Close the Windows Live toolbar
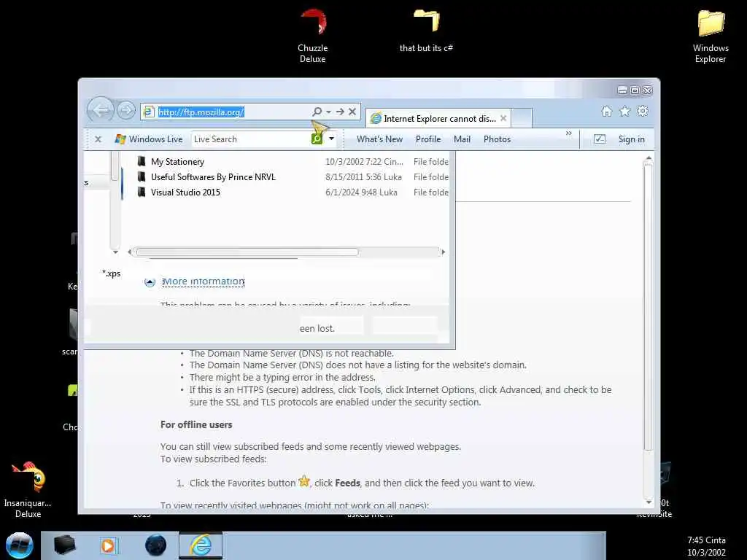Viewport: 747px width, 560px height. [98, 139]
